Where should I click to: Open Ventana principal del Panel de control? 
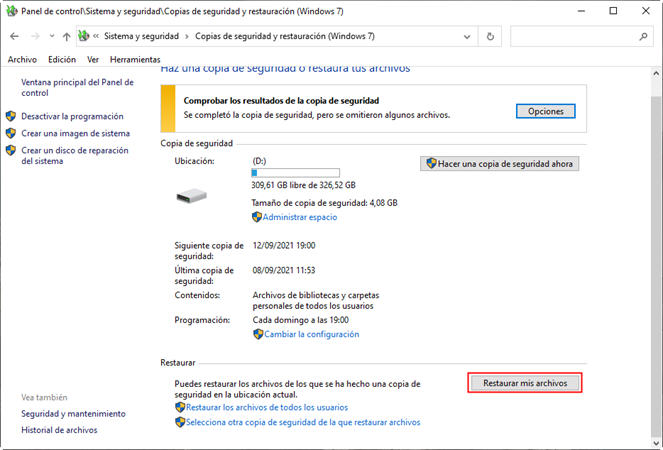point(77,88)
